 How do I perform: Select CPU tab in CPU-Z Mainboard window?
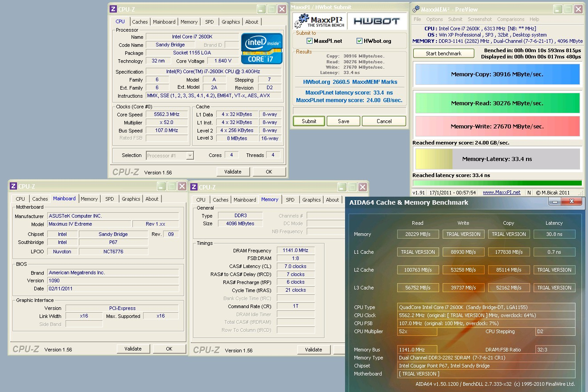pyautogui.click(x=21, y=199)
